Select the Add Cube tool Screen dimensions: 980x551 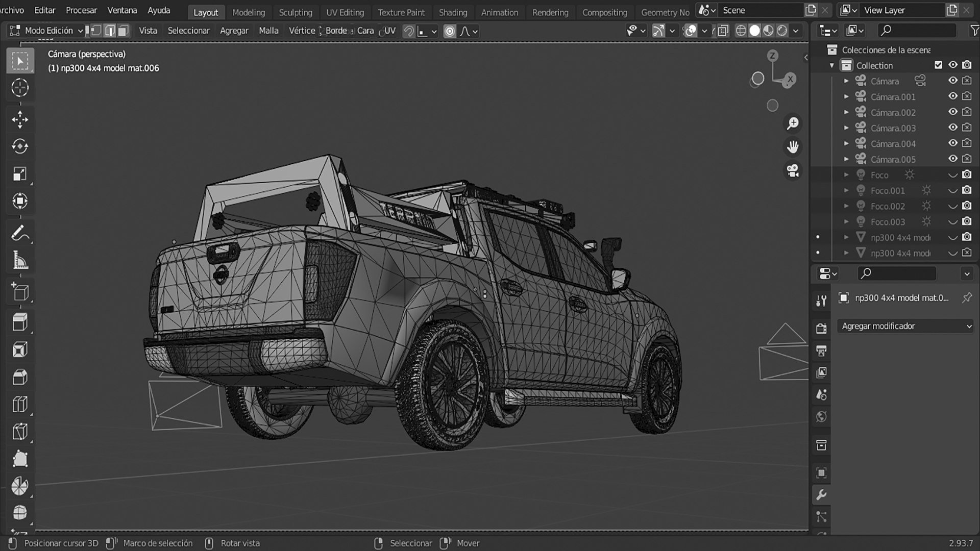click(x=20, y=292)
